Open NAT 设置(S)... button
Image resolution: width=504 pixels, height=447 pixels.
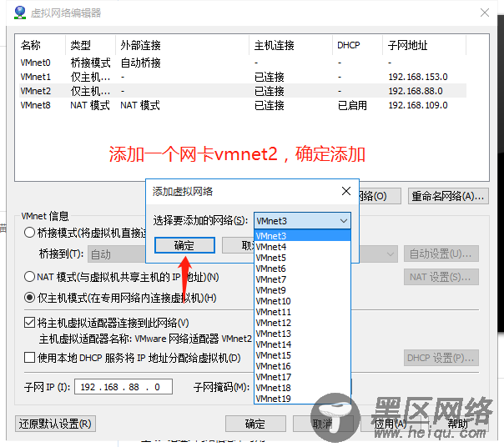pyautogui.click(x=441, y=277)
